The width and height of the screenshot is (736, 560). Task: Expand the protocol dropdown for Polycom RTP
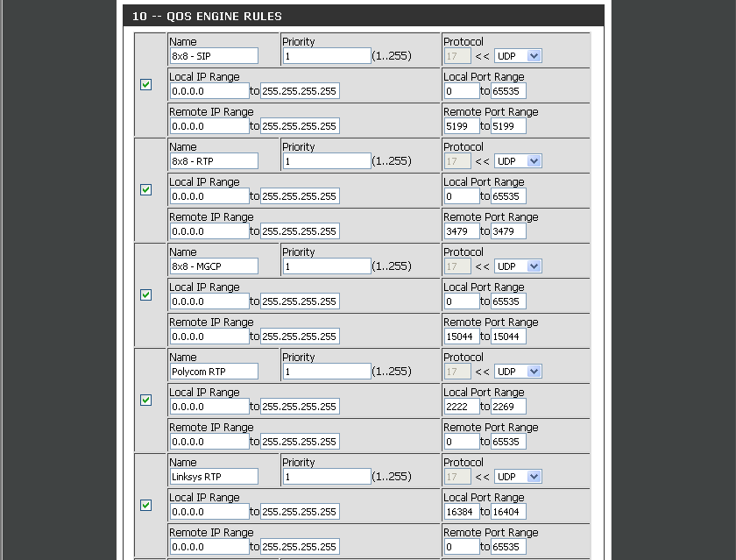pyautogui.click(x=518, y=372)
